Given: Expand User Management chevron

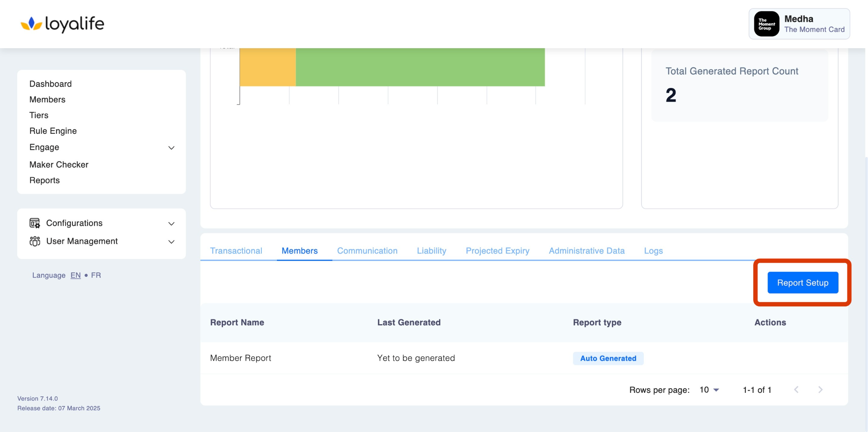Looking at the screenshot, I should coord(171,242).
